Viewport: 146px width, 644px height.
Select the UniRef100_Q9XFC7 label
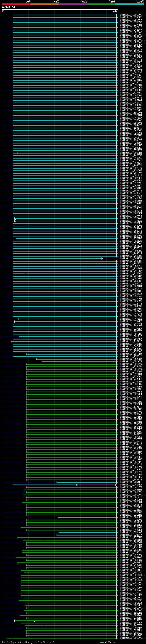pos(131,20)
